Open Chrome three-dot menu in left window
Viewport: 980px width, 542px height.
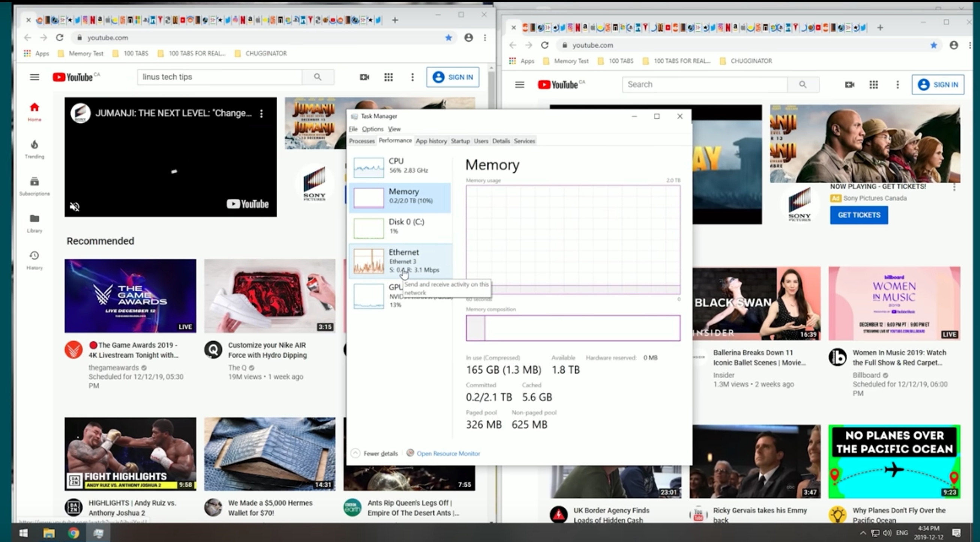coord(485,38)
